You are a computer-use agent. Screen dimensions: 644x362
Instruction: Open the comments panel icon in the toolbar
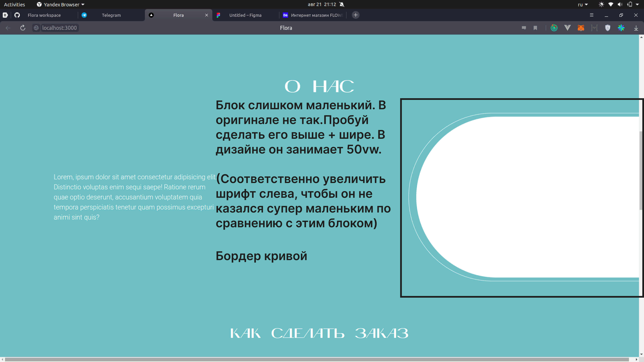(x=524, y=28)
